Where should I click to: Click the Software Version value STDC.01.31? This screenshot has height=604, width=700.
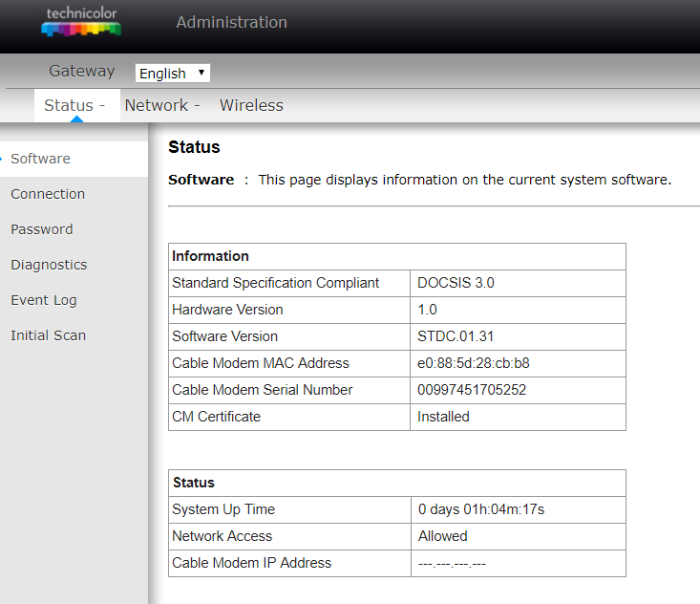[x=456, y=336]
